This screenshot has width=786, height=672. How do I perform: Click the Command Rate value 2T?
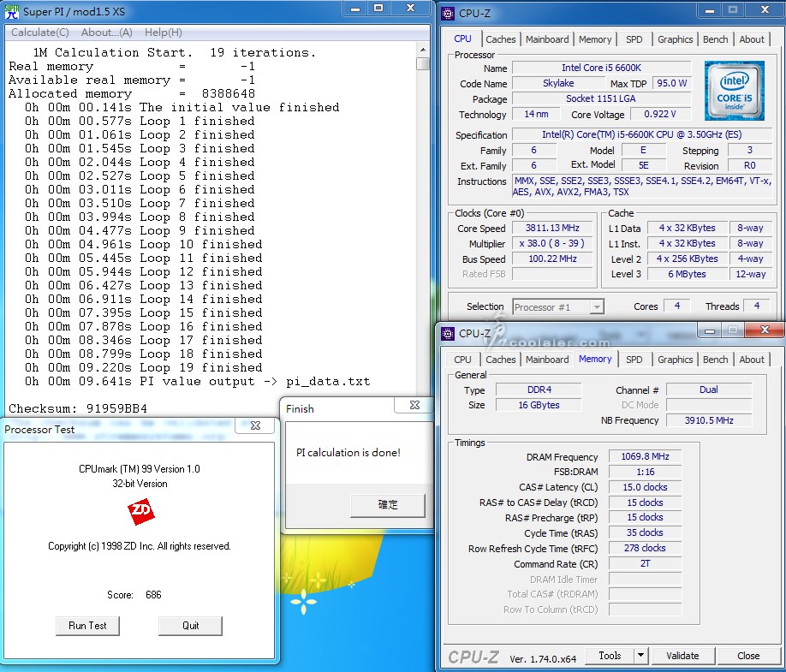point(645,564)
